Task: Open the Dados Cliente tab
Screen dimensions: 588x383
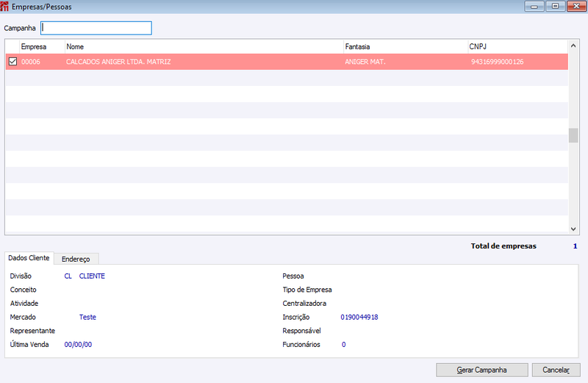Action: [x=29, y=258]
